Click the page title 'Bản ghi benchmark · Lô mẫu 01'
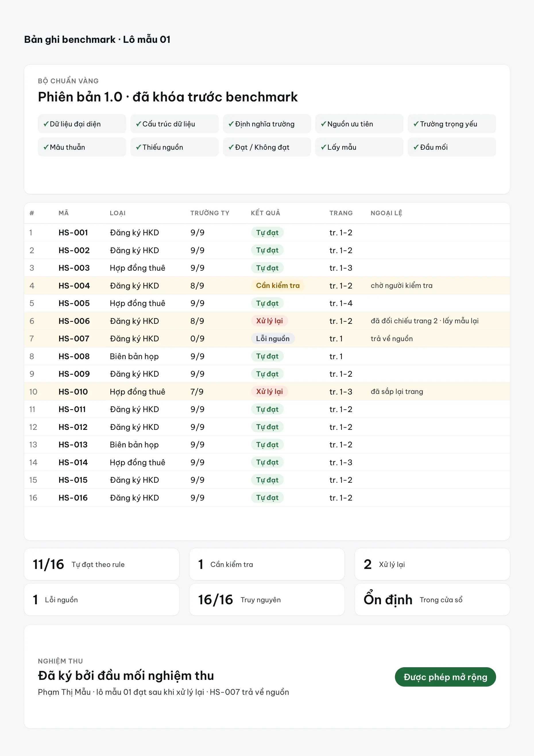 (x=97, y=40)
